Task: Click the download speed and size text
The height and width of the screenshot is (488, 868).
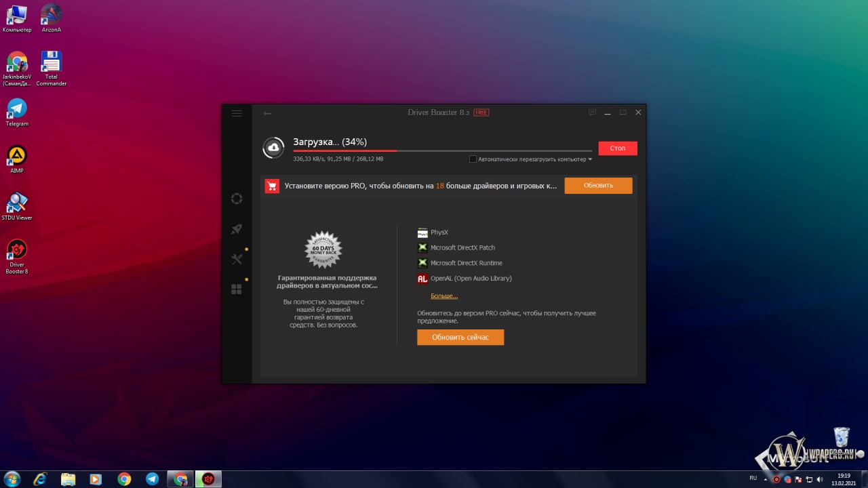Action: (x=338, y=159)
